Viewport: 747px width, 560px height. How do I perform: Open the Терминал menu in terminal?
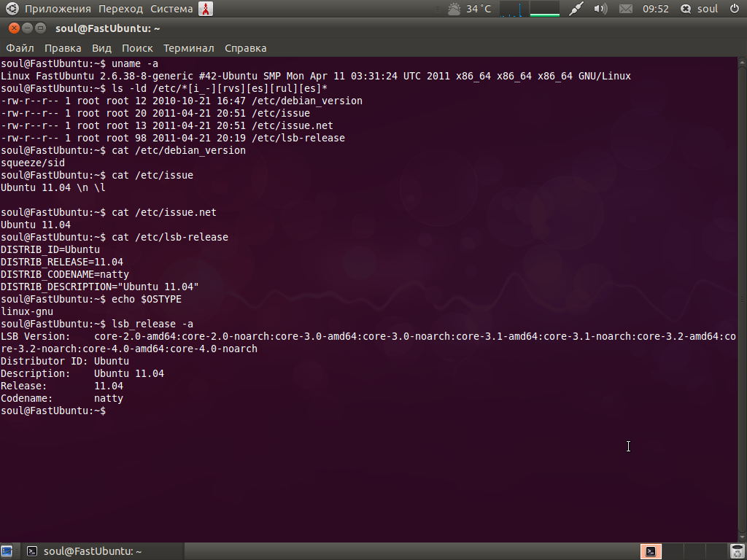pyautogui.click(x=189, y=48)
